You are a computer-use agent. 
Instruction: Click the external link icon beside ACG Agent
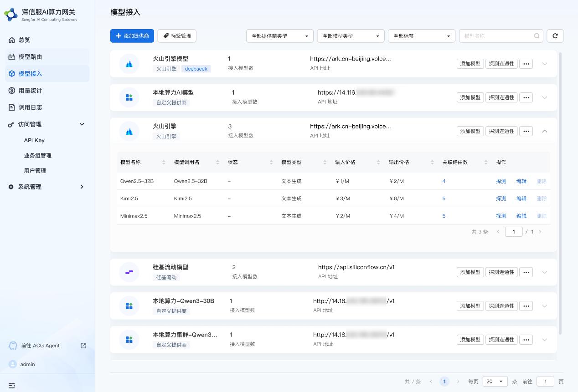[x=83, y=346]
